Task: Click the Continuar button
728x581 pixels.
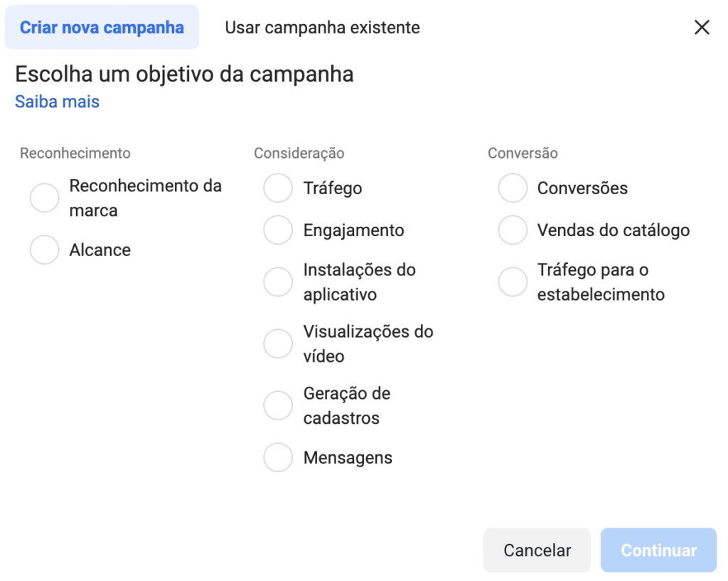Action: [659, 550]
